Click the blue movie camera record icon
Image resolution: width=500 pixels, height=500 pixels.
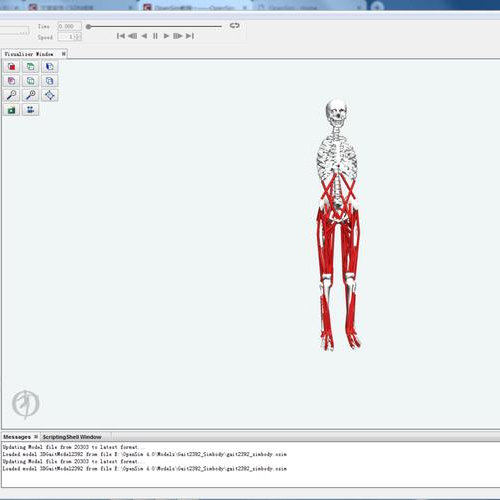30,110
